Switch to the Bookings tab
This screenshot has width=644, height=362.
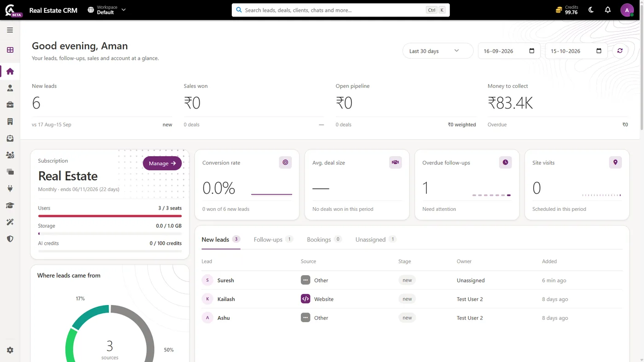(324, 239)
